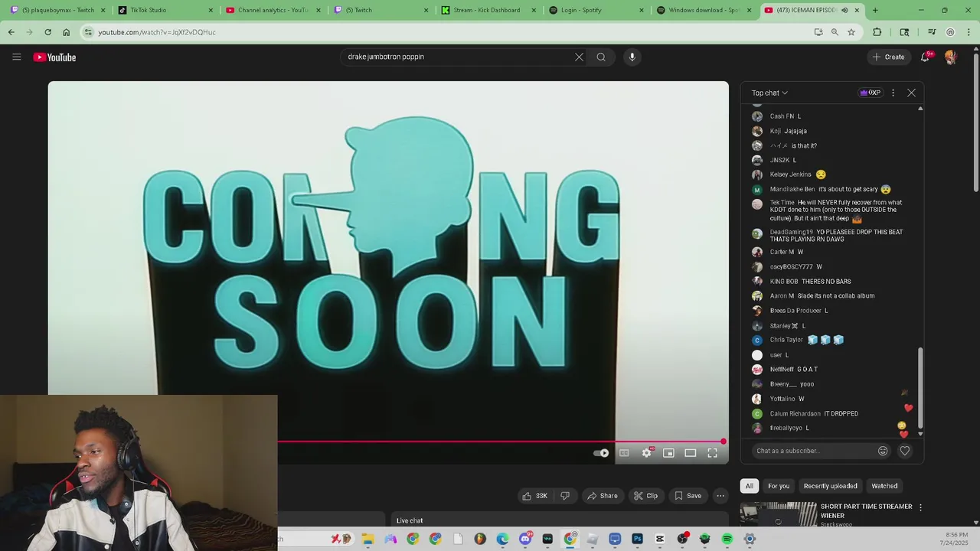Open live chat options three-dot menu
The image size is (980, 551).
(x=893, y=93)
